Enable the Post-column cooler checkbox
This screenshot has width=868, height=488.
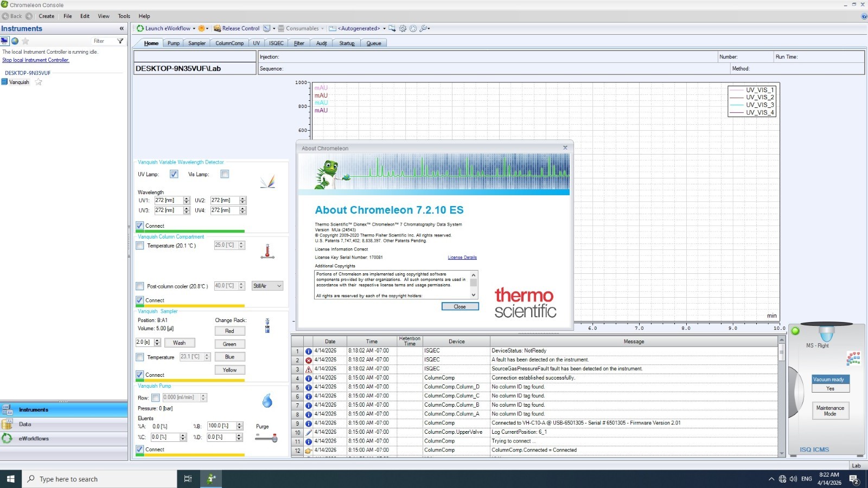pos(140,286)
